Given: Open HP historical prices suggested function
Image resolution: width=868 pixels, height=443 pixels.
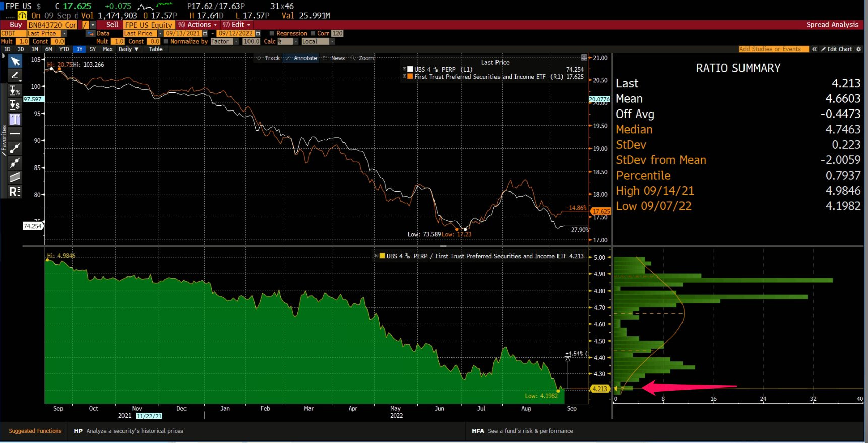Looking at the screenshot, I should tap(129, 431).
